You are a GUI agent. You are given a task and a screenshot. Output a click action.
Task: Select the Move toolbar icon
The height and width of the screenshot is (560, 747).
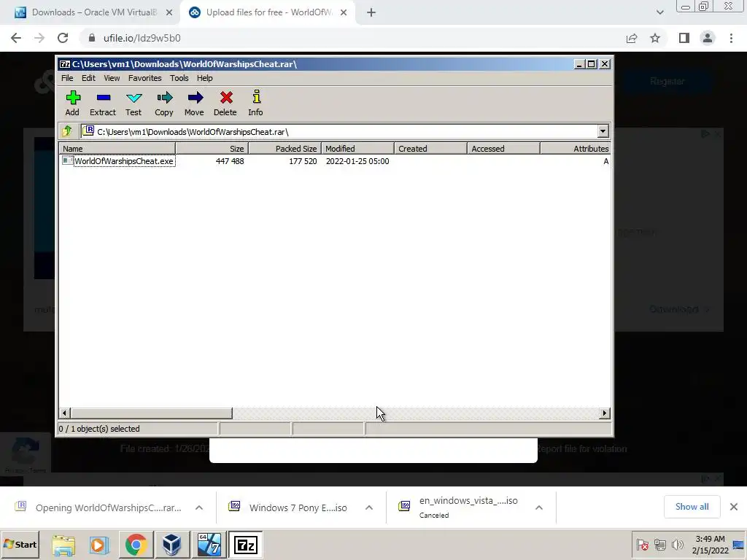click(x=194, y=103)
